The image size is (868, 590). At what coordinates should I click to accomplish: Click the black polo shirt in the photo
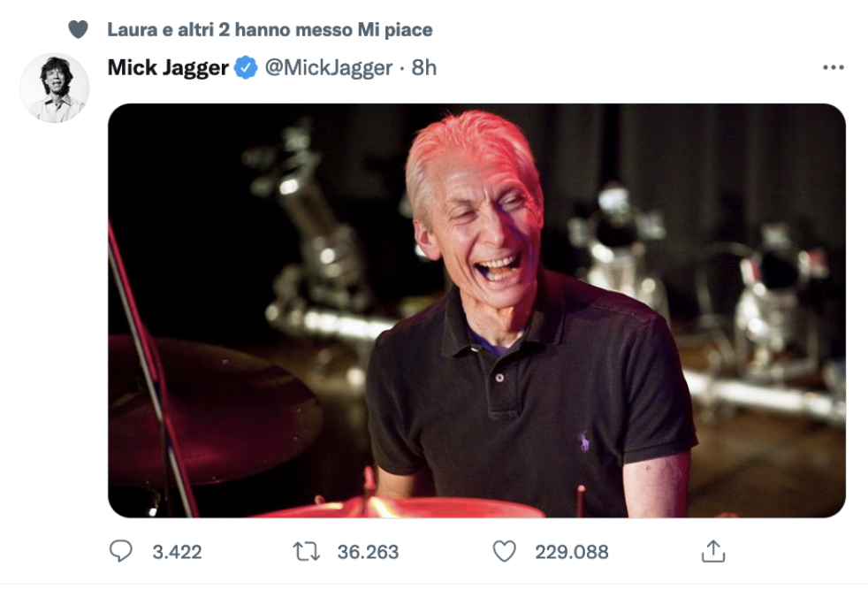(530, 398)
